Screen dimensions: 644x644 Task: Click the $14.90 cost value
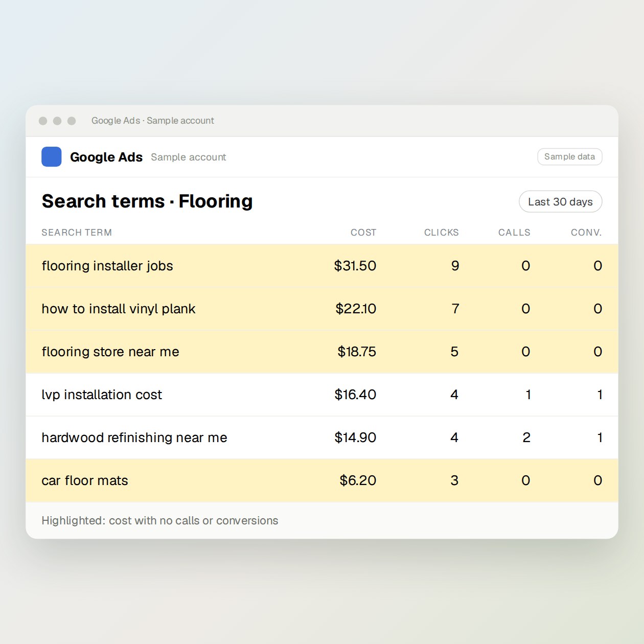tap(355, 438)
